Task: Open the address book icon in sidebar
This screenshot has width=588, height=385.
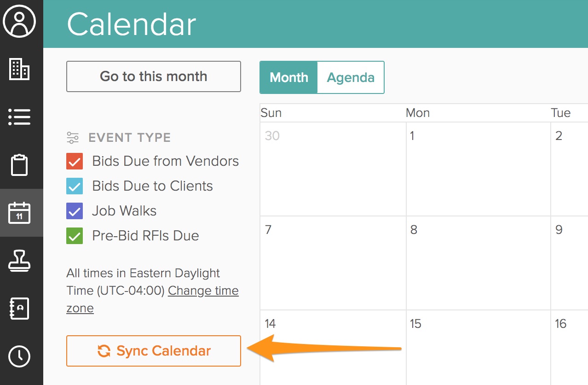Action: pos(19,308)
